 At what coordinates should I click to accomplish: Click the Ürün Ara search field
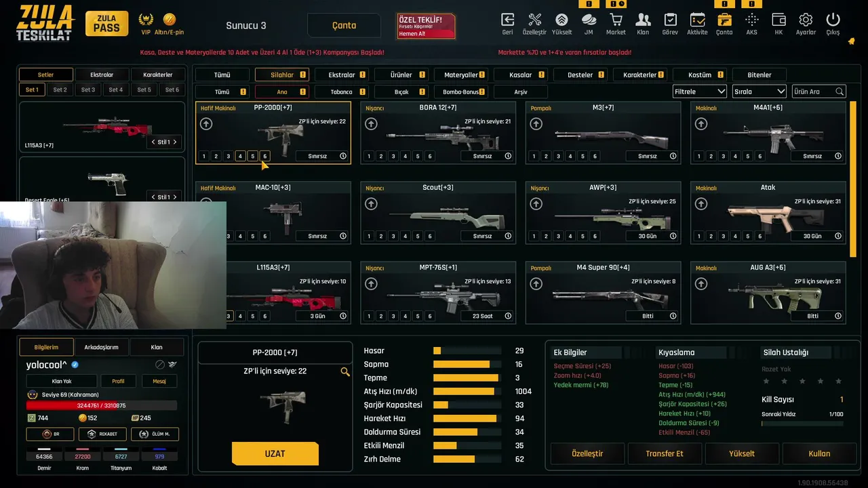click(819, 91)
